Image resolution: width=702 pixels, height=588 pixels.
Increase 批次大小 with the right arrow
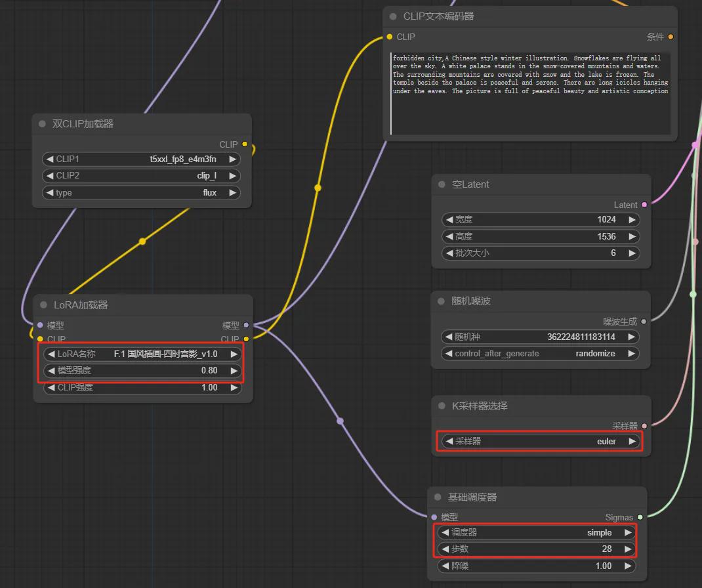tap(632, 253)
